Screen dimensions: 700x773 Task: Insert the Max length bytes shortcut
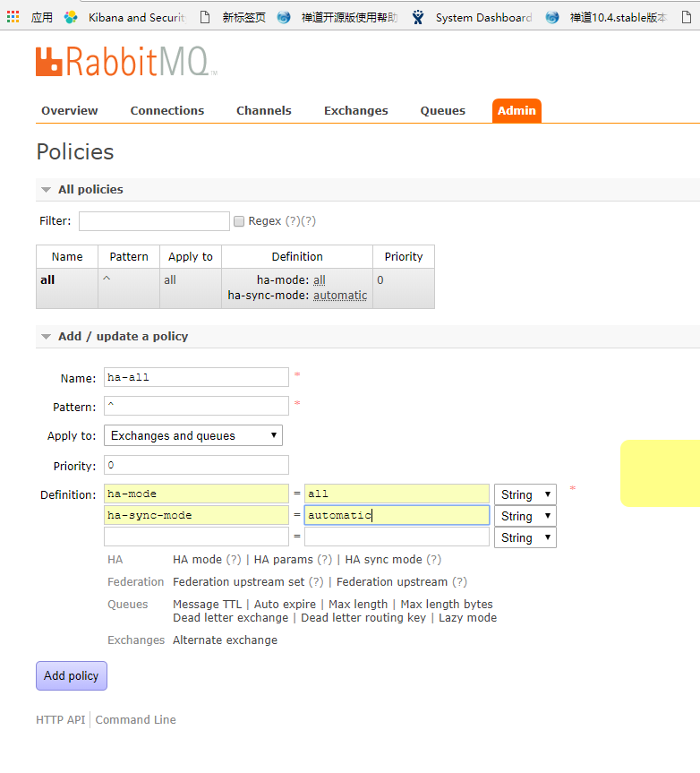tap(447, 604)
